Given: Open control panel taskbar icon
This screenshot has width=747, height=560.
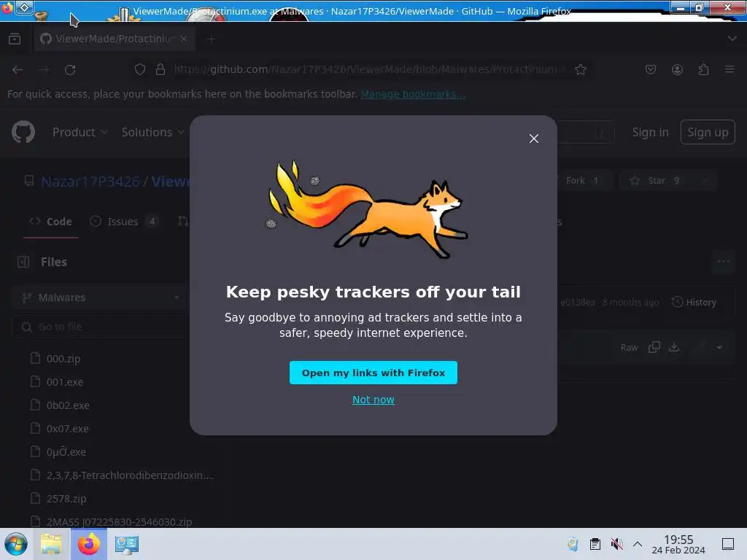Looking at the screenshot, I should pyautogui.click(x=126, y=544).
